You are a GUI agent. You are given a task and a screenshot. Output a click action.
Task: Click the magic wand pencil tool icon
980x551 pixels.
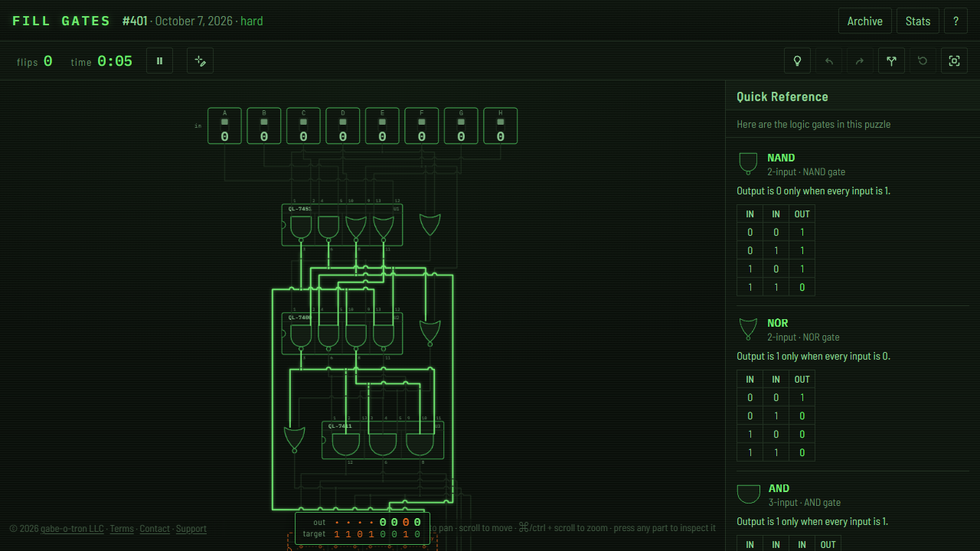click(x=200, y=61)
